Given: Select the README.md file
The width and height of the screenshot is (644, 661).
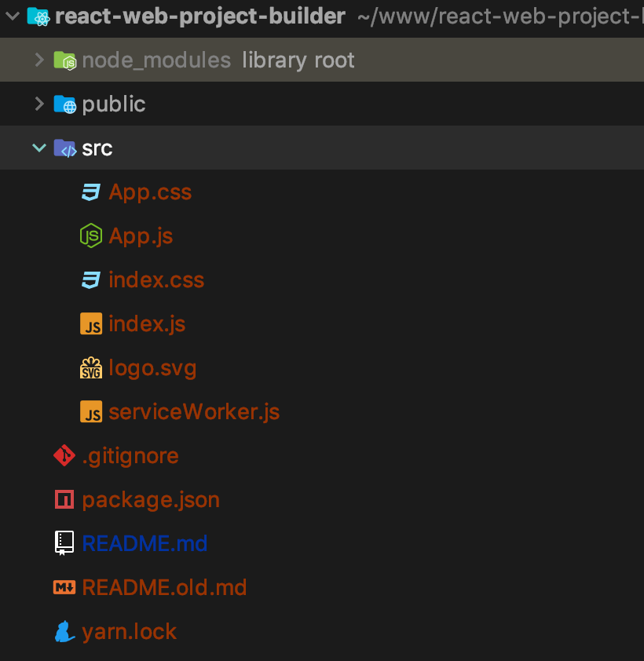Looking at the screenshot, I should (145, 543).
